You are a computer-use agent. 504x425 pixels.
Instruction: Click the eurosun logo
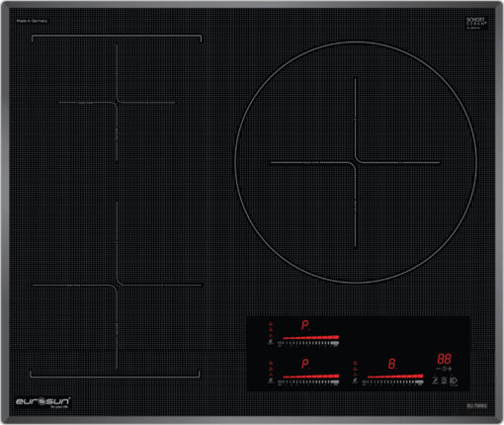coord(42,402)
